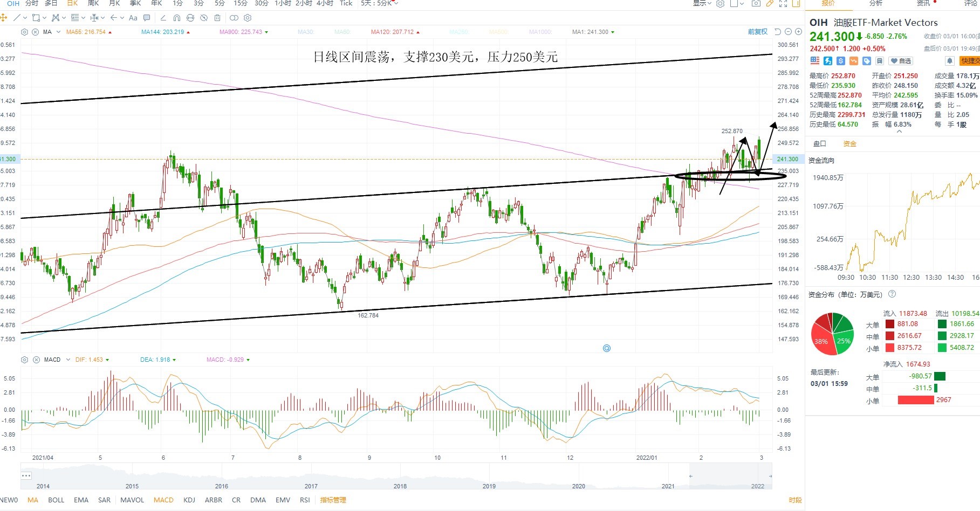The height and width of the screenshot is (511, 980).
Task: Click the blue dollar sign icon
Action: pyautogui.click(x=841, y=61)
